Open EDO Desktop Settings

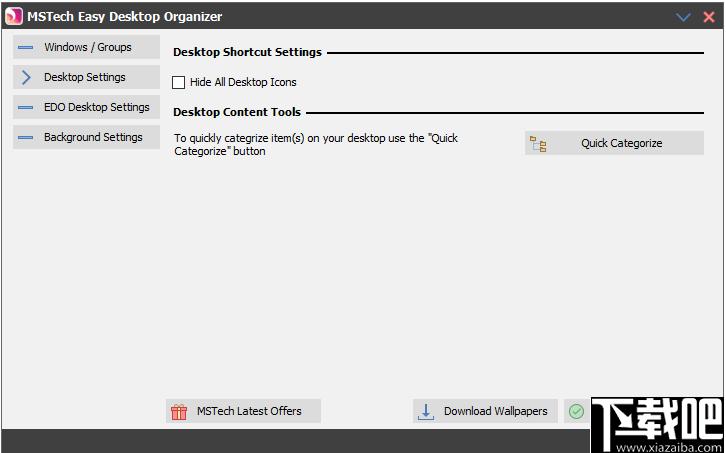[87, 107]
